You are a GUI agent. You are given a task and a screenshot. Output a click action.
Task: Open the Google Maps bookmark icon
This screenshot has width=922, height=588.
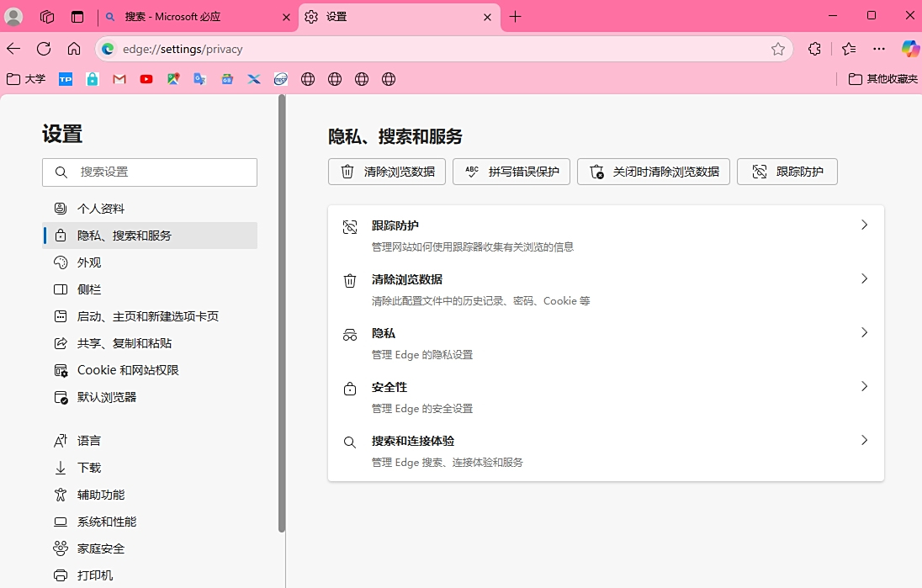(173, 79)
